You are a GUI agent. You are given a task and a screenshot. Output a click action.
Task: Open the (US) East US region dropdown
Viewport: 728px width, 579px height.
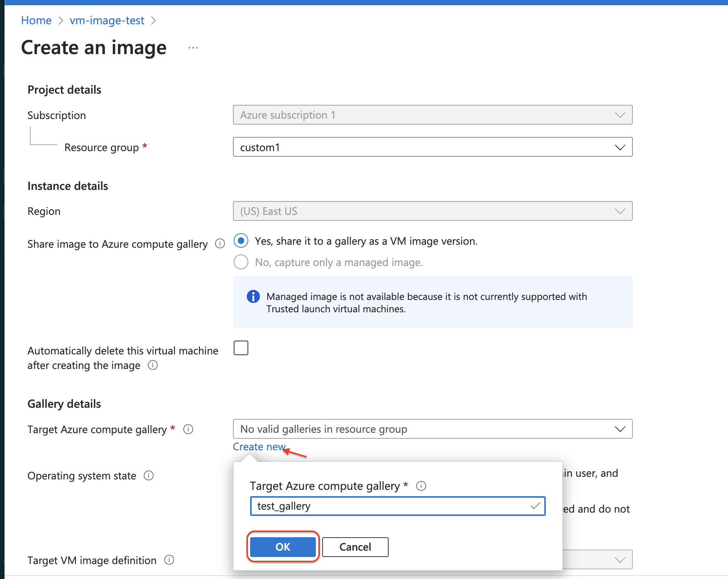(433, 211)
